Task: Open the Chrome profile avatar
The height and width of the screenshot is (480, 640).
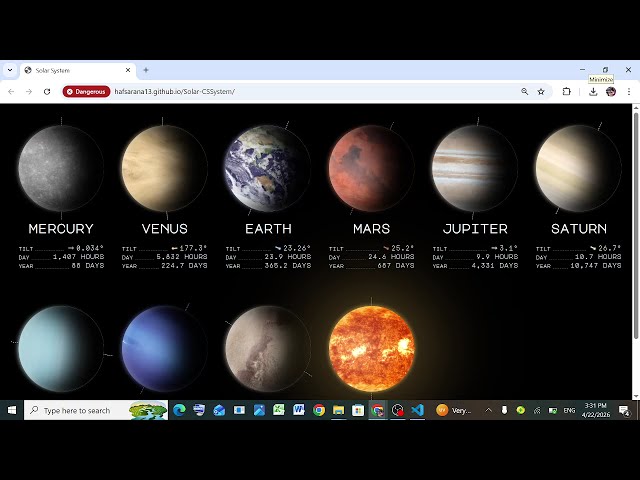Action: coord(611,91)
